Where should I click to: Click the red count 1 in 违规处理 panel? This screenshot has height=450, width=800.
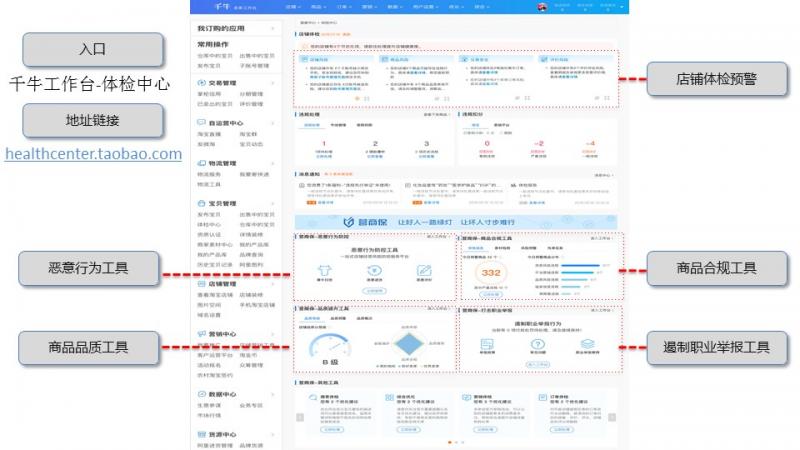(324, 143)
